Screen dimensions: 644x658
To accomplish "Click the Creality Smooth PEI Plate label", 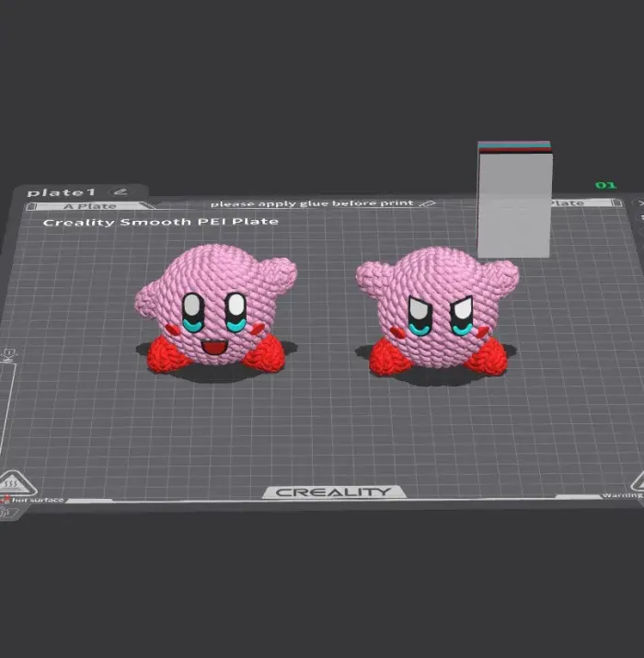I will (x=161, y=222).
